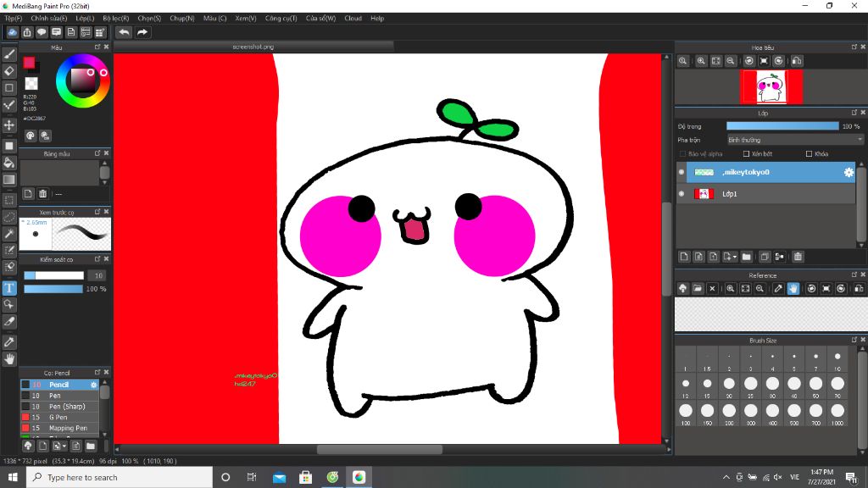Add new color to palette
This screenshot has height=488, width=868.
pyautogui.click(x=28, y=194)
